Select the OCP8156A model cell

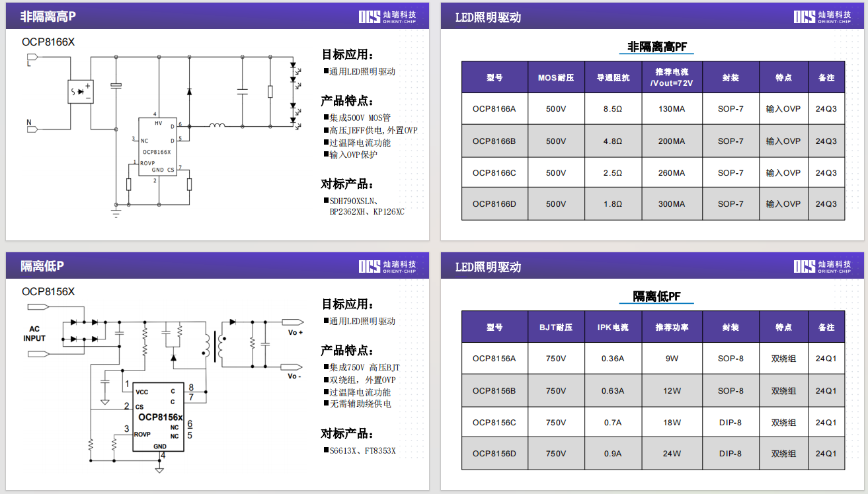[x=494, y=359]
